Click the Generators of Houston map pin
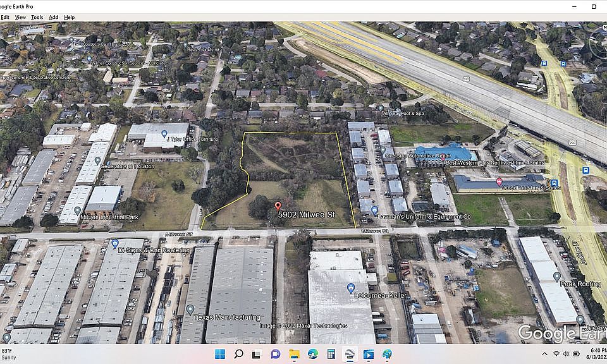Screen dimensions: 607x364 pos(97,160)
